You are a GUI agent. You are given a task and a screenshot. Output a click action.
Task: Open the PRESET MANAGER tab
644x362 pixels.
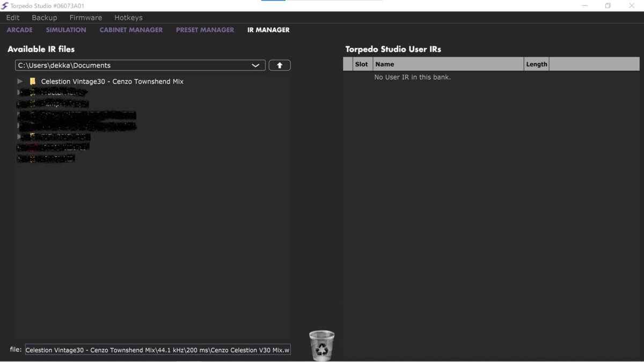(205, 30)
